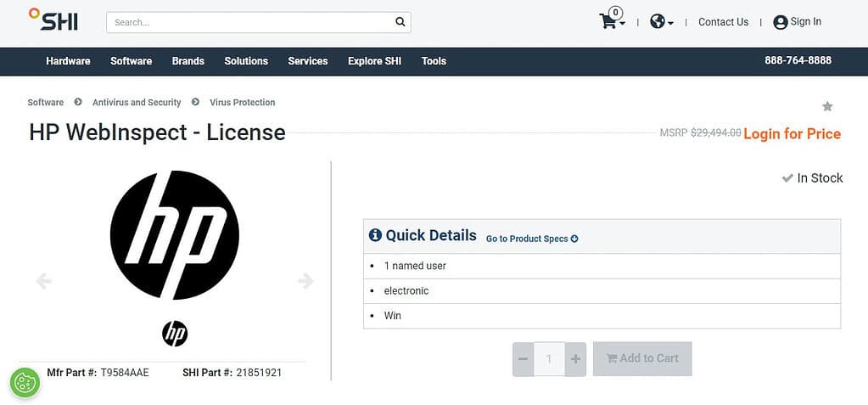The height and width of the screenshot is (405, 868).
Task: Focus the quantity input field
Action: point(549,359)
